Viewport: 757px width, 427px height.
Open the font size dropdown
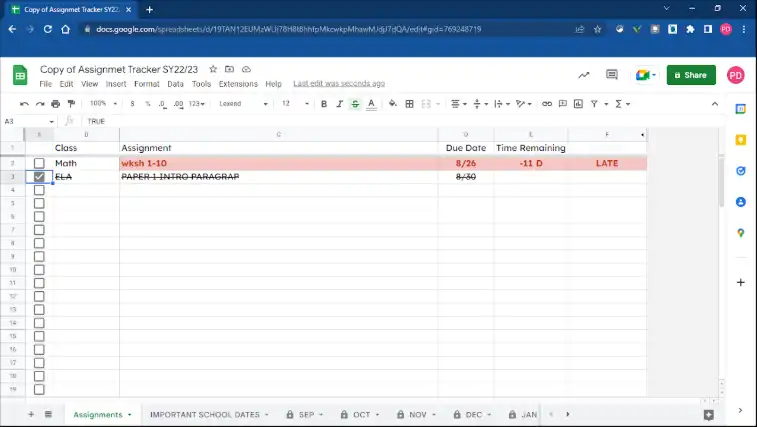point(295,104)
